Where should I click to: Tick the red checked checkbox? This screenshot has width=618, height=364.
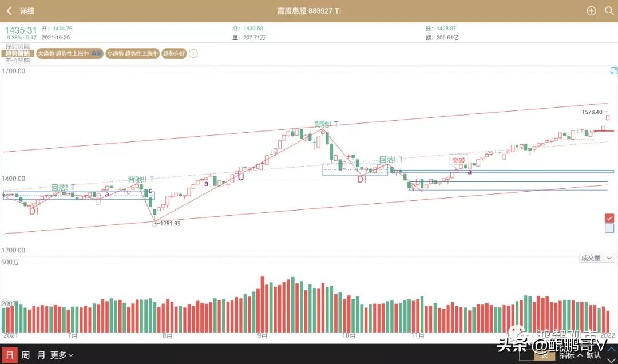click(609, 217)
